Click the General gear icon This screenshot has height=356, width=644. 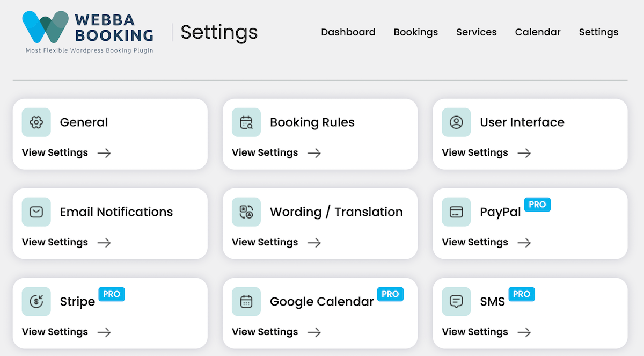click(x=36, y=122)
